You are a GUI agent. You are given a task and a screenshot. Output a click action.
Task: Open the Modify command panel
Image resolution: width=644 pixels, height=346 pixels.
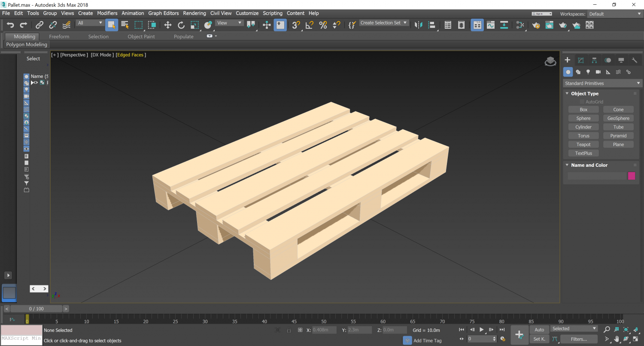coord(580,60)
